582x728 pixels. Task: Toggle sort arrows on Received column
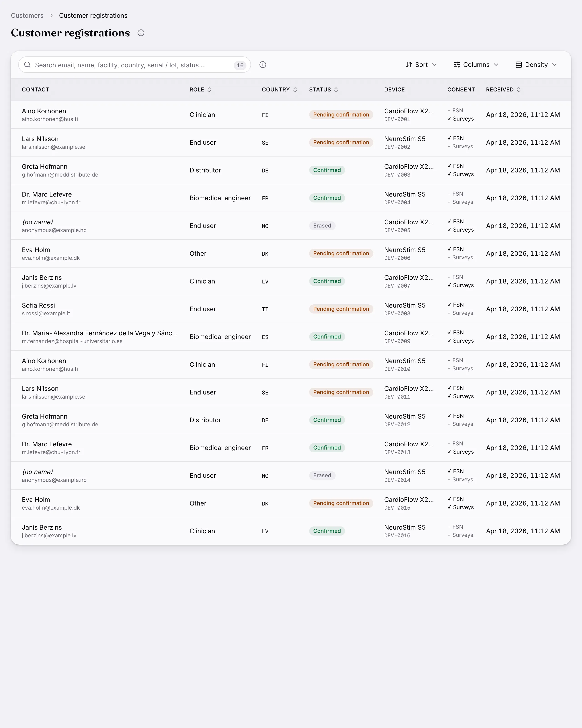[519, 89]
